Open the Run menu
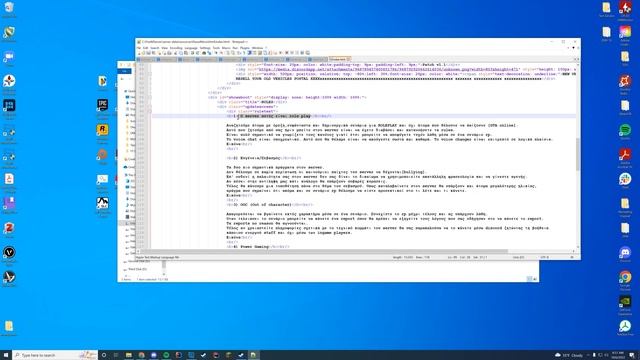The width and height of the screenshot is (640, 360). [x=236, y=48]
